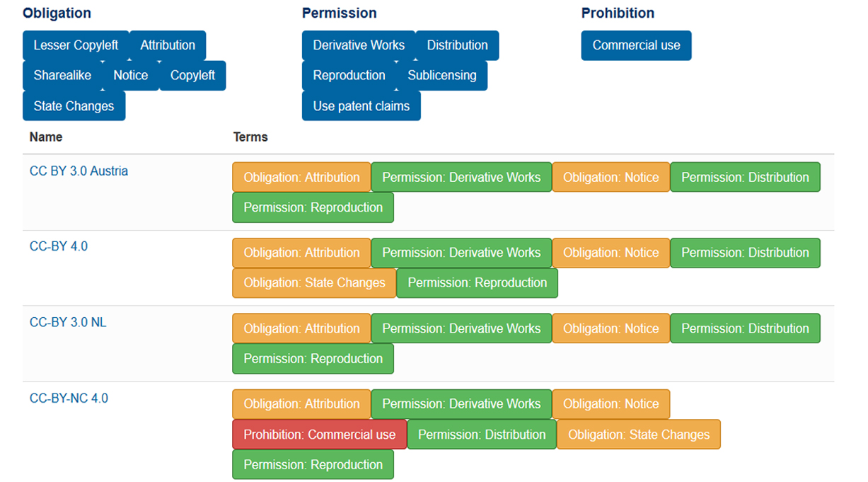Viewport: 868px width, 482px height.
Task: Click Permission: Distribution tag in CC-BY-NC 4.0 row
Action: point(482,435)
